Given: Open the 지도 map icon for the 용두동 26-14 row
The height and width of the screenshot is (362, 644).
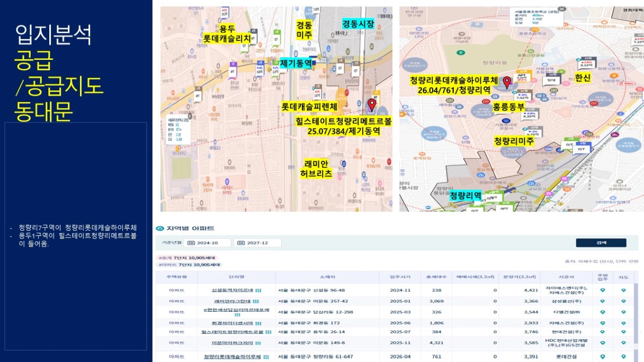Looking at the screenshot, I should coord(623,332).
